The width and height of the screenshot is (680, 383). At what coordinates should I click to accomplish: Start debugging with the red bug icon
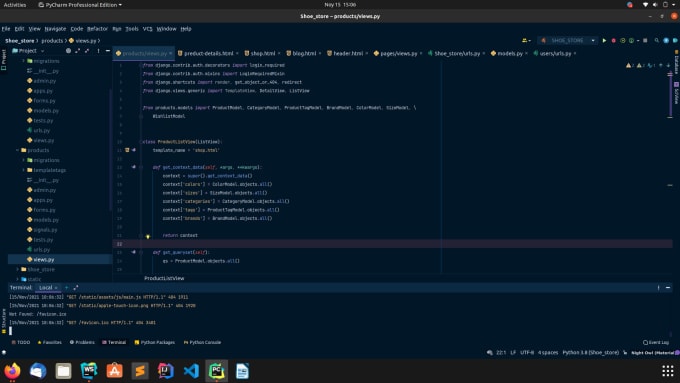coord(613,40)
